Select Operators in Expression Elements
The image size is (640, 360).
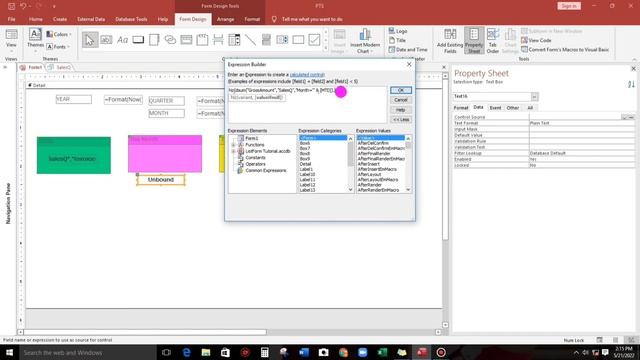[x=255, y=164]
